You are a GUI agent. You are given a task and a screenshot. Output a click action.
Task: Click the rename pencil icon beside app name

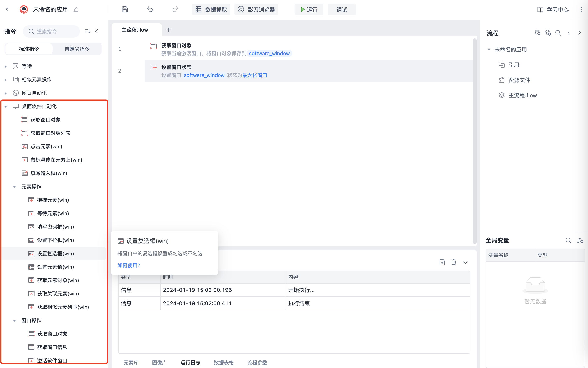point(76,9)
